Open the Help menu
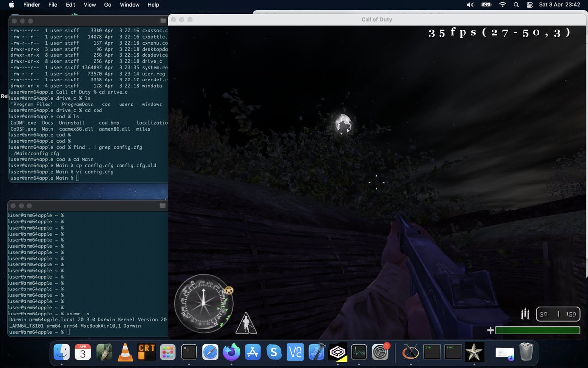This screenshot has height=368, width=588. (153, 5)
